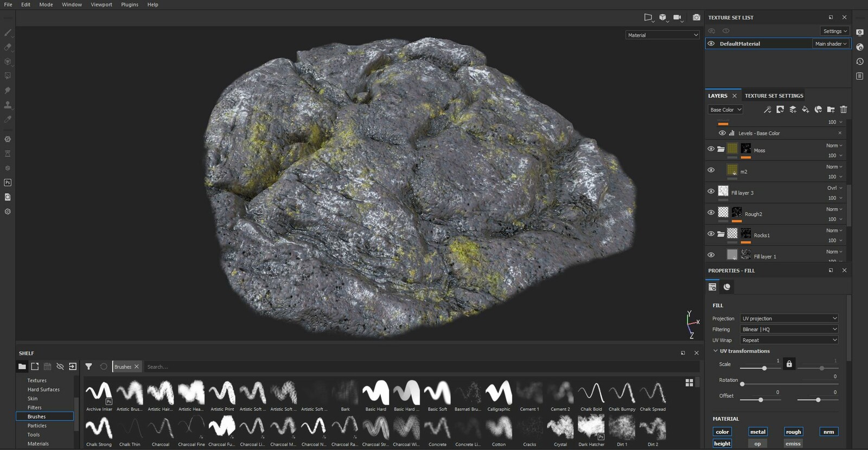Click the hourglass icon in left toolbar

tap(8, 154)
